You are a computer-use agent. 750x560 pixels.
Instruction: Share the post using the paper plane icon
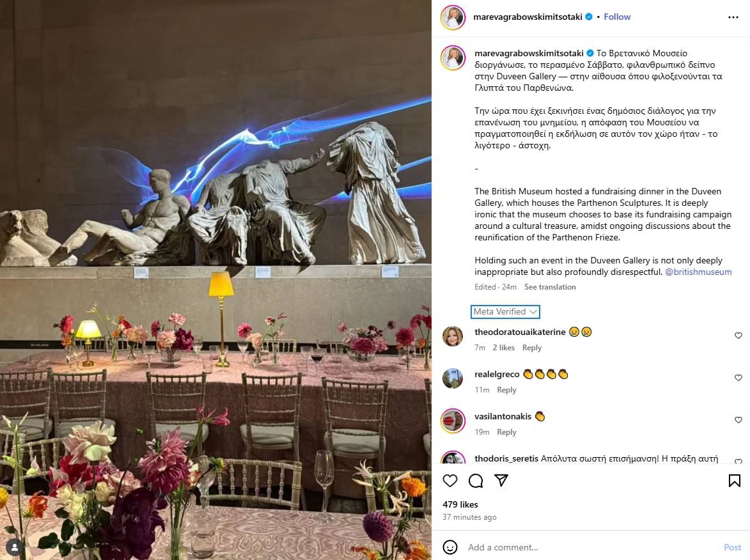pyautogui.click(x=501, y=480)
